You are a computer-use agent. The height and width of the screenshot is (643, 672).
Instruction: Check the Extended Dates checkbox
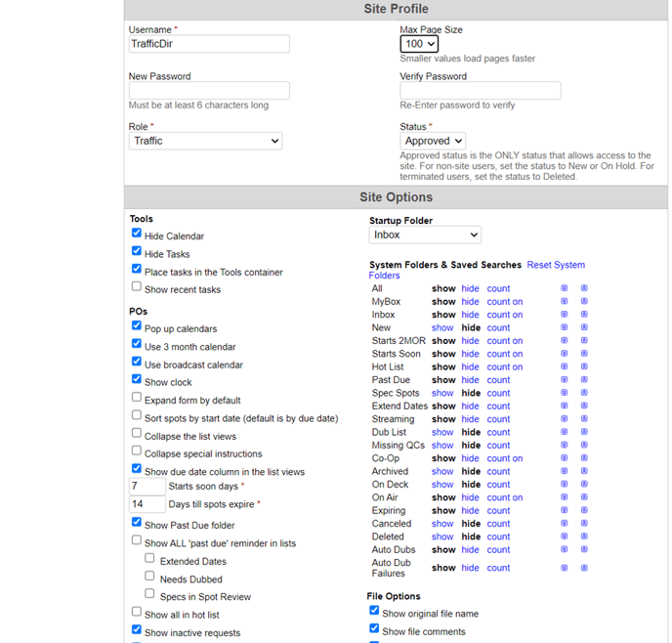[149, 558]
